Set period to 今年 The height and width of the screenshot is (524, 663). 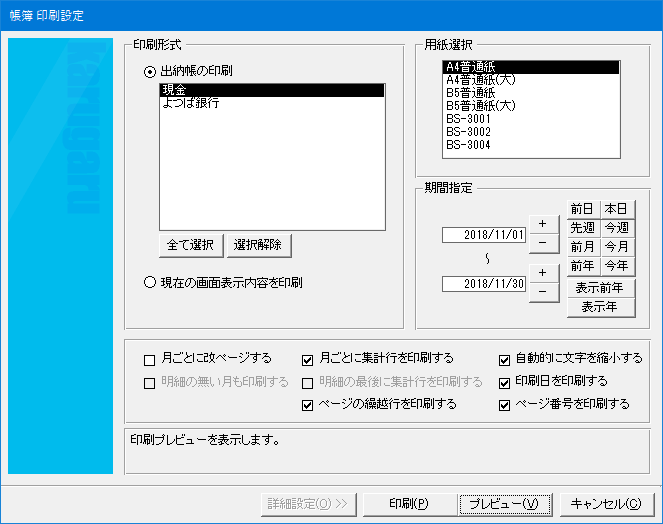(x=617, y=266)
